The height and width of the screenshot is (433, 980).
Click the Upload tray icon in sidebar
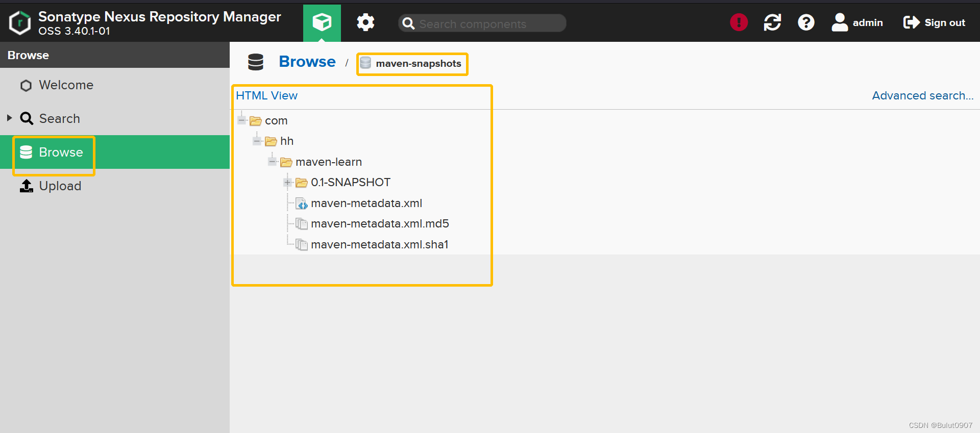[27, 186]
